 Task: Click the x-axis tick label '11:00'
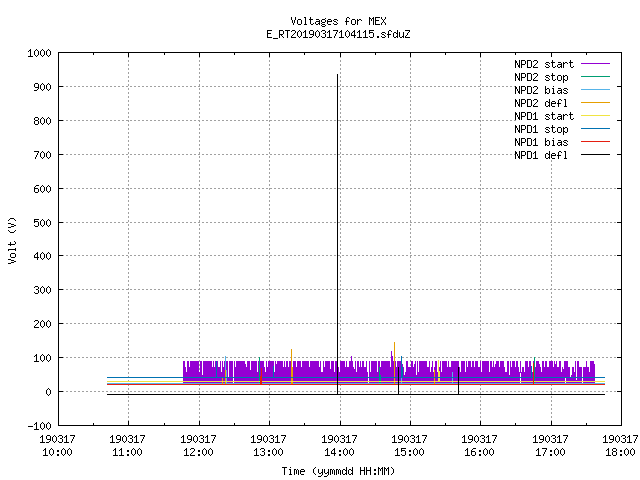point(127,452)
